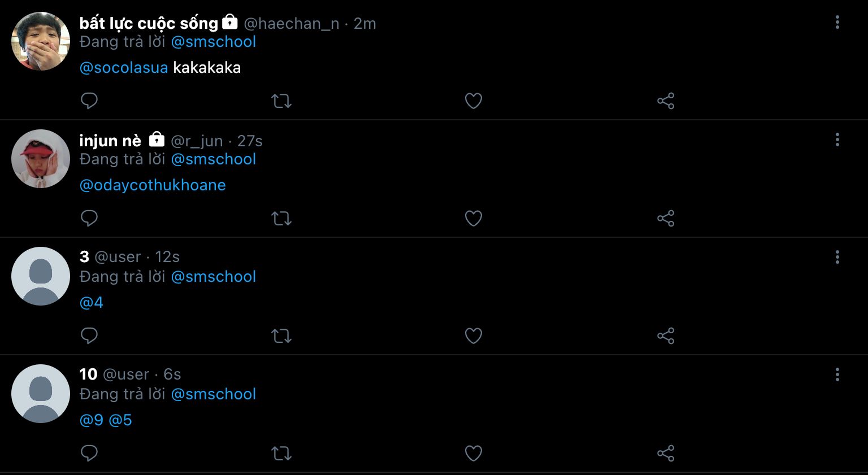
Task: View injun nè's profile avatar
Action: tap(41, 159)
